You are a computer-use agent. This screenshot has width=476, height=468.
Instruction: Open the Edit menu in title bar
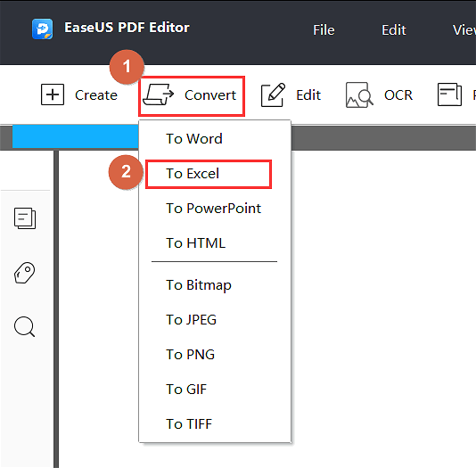click(394, 30)
